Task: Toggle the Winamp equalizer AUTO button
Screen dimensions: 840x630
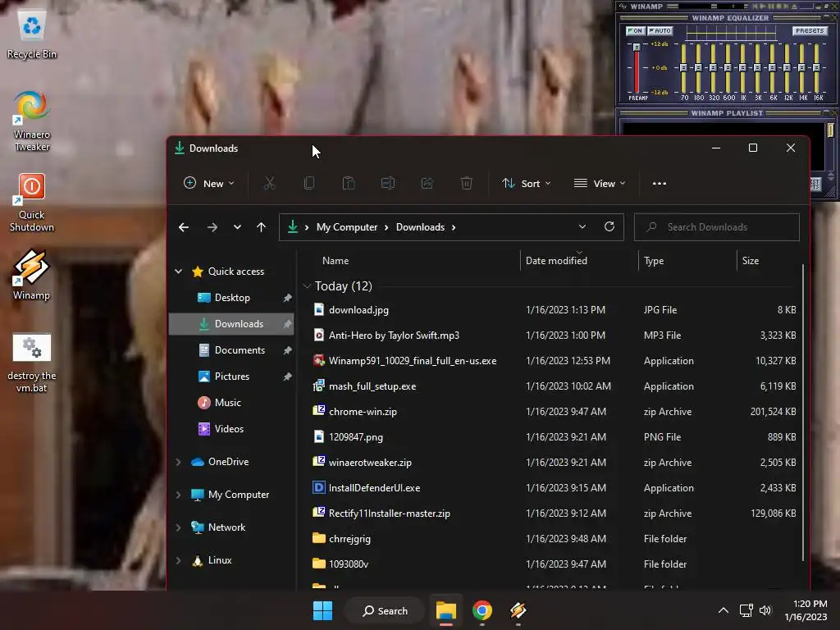Action: click(660, 30)
